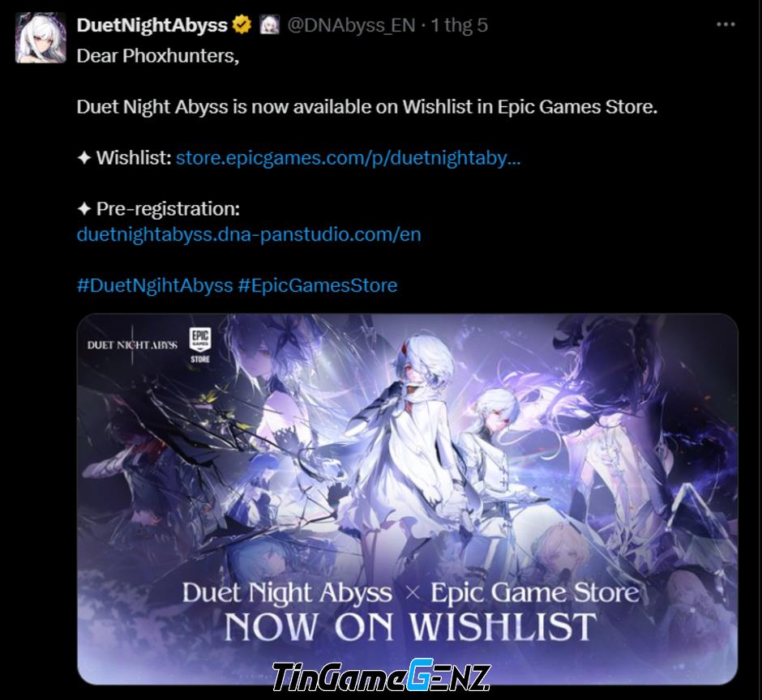Open the tweet's date timestamp '1 thg 5'
The width and height of the screenshot is (762, 700).
(x=460, y=25)
